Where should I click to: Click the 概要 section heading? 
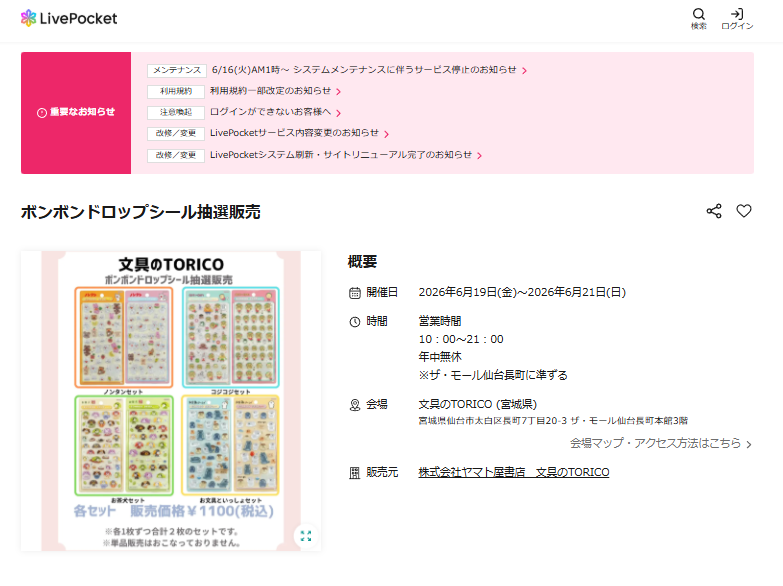[x=363, y=262]
